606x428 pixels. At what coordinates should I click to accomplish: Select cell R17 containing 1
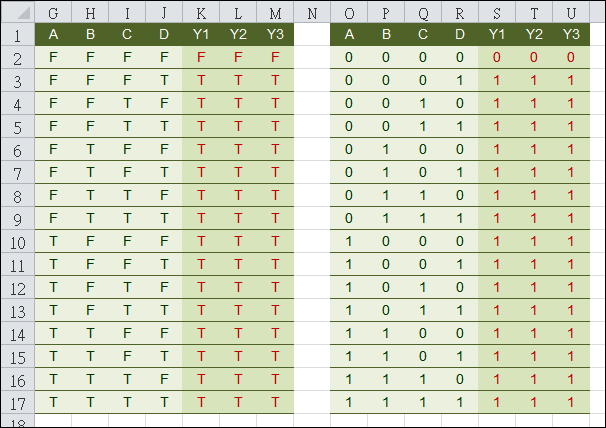(x=460, y=402)
